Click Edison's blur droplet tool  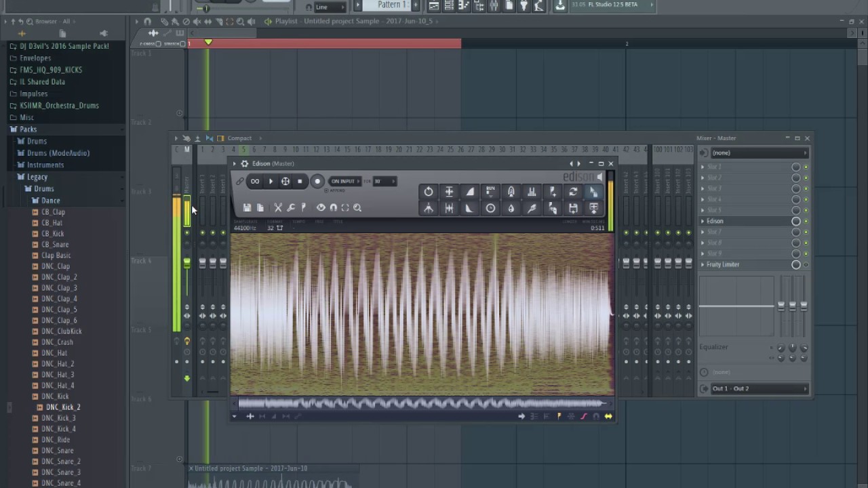pos(511,209)
